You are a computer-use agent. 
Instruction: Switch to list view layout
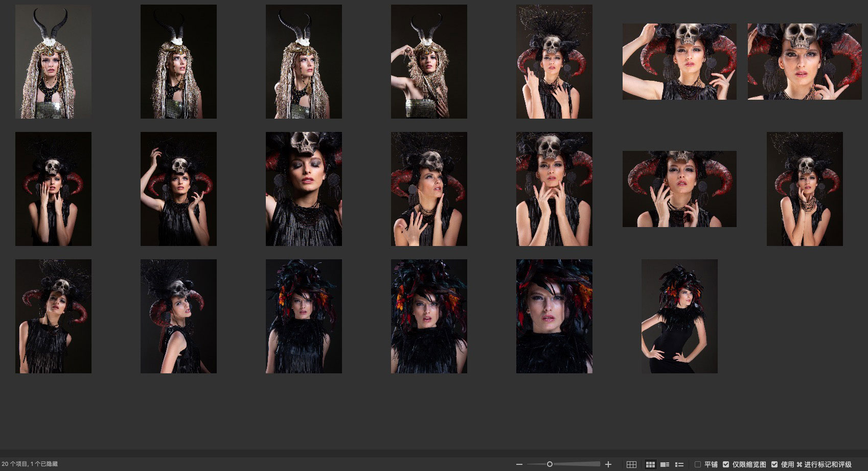tap(679, 464)
